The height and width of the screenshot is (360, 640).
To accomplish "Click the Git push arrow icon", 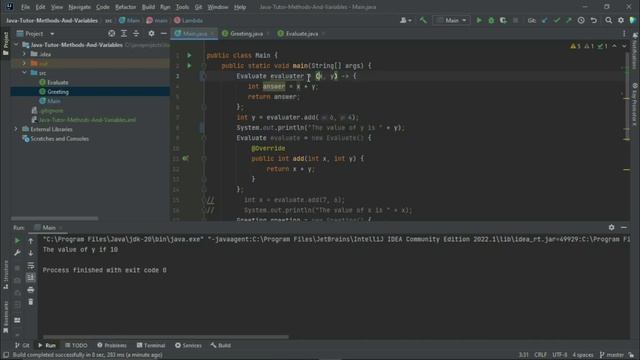I will tap(569, 20).
